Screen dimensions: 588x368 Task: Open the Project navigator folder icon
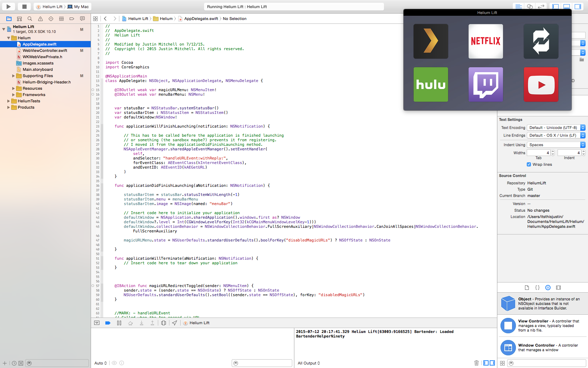9,19
